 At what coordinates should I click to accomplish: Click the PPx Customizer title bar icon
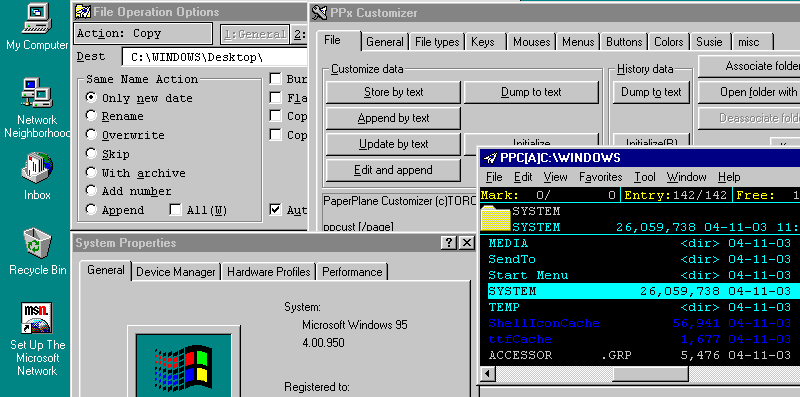(319, 12)
